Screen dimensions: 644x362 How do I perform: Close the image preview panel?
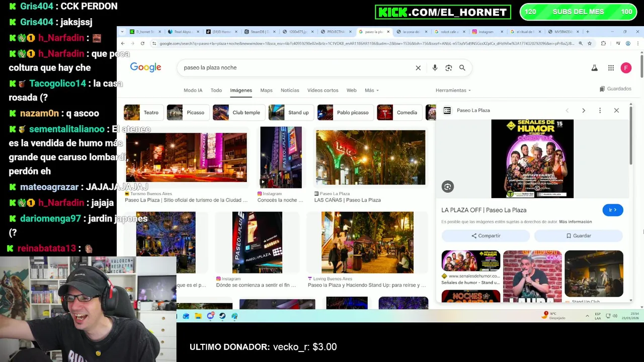pos(616,111)
